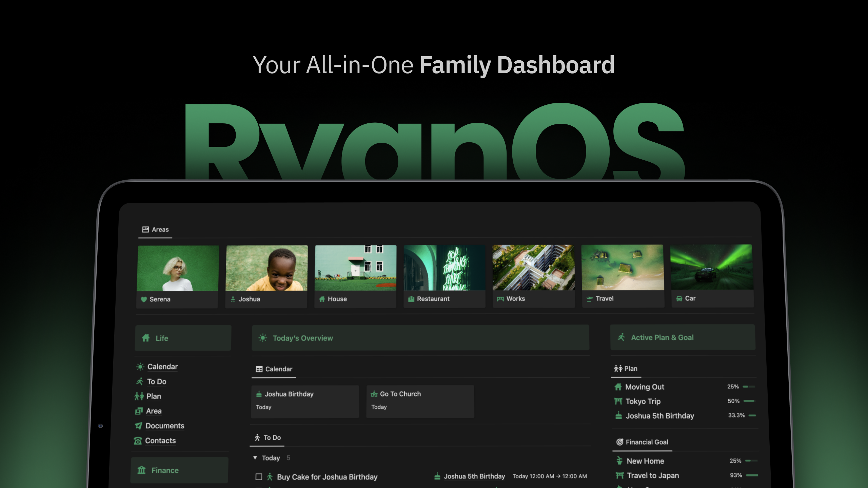Switch to the Areas tab

(x=155, y=229)
